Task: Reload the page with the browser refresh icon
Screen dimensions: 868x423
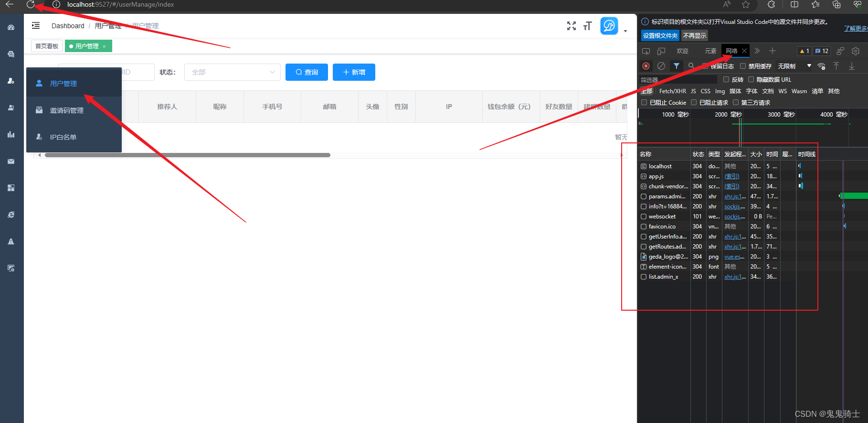Action: coord(31,4)
